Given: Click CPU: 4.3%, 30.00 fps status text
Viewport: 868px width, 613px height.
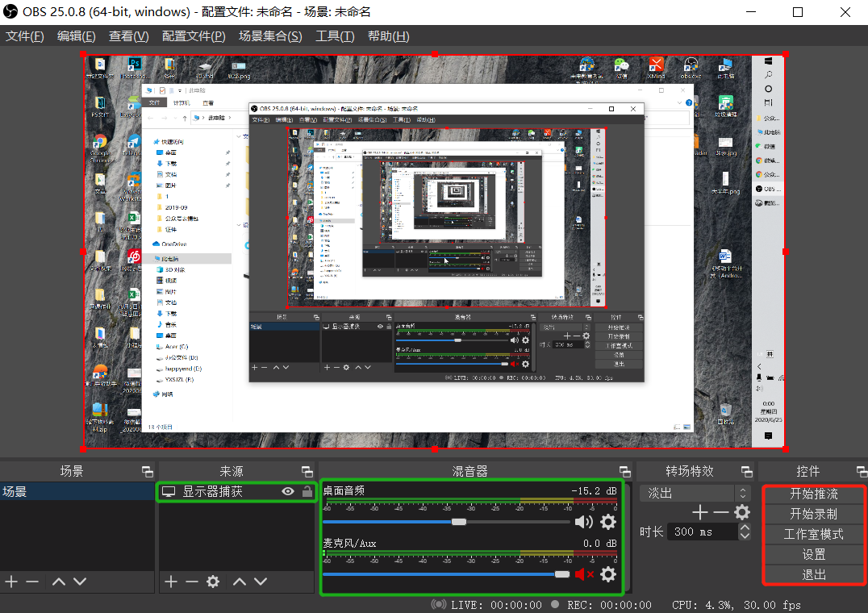Looking at the screenshot, I should tap(737, 605).
